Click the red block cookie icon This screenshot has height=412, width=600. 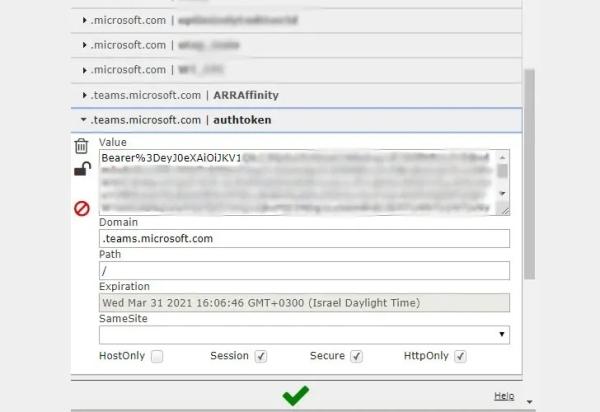pyautogui.click(x=81, y=208)
